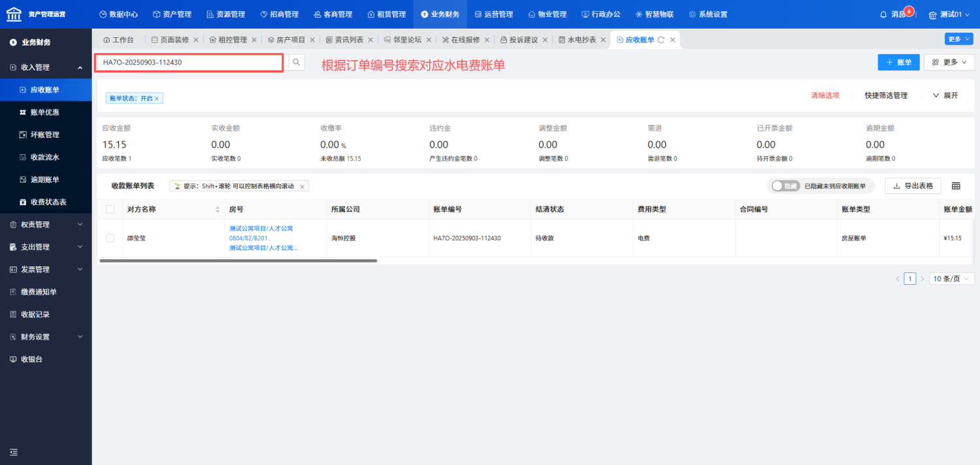Toggle the 隐藏 switch for undue bills

click(x=785, y=186)
